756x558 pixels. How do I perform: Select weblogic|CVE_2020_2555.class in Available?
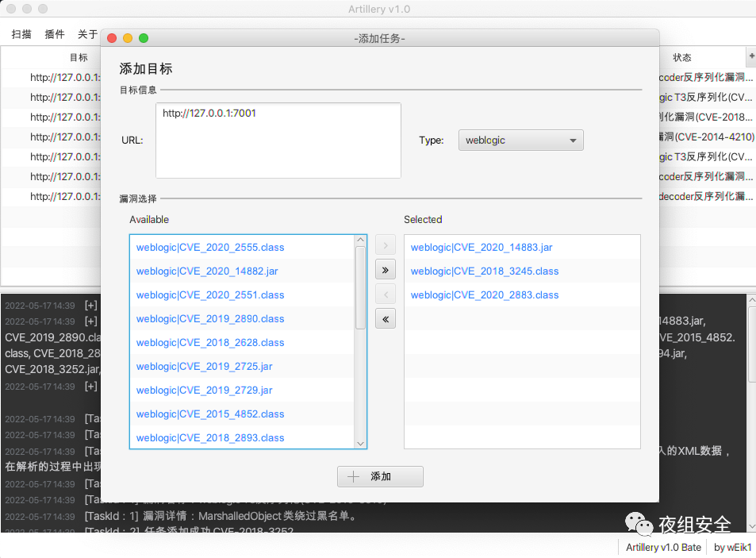tap(242, 248)
